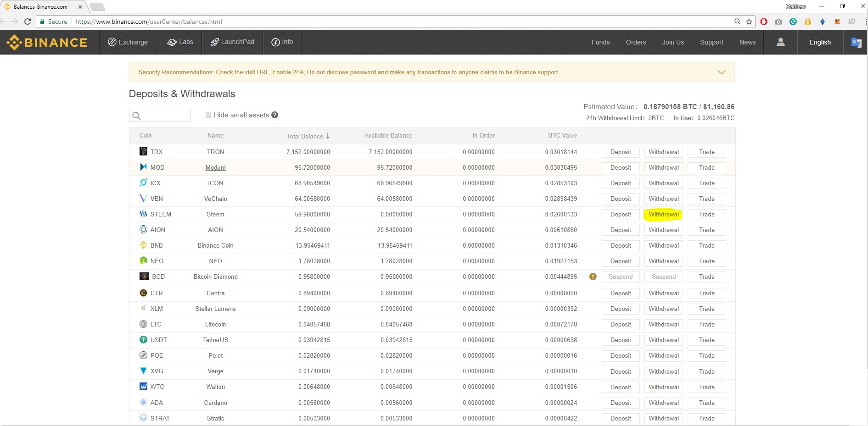The height and width of the screenshot is (426, 868).
Task: Open the Labs menu item
Action: pos(180,42)
